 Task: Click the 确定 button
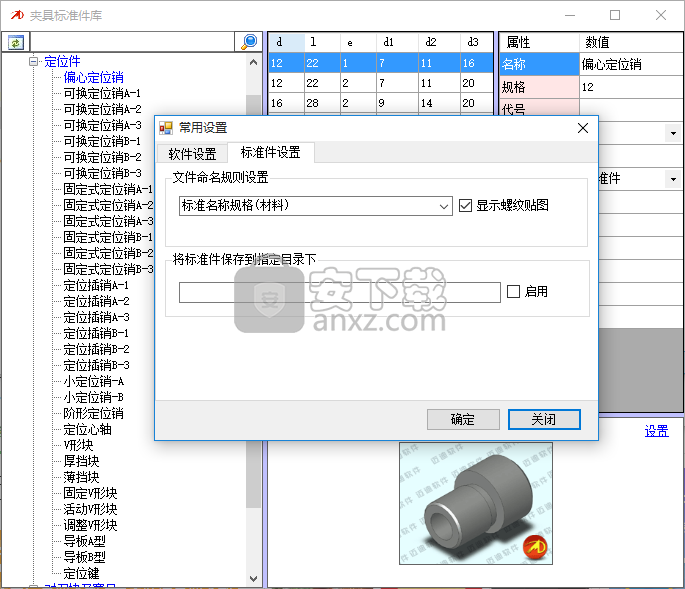coord(463,419)
